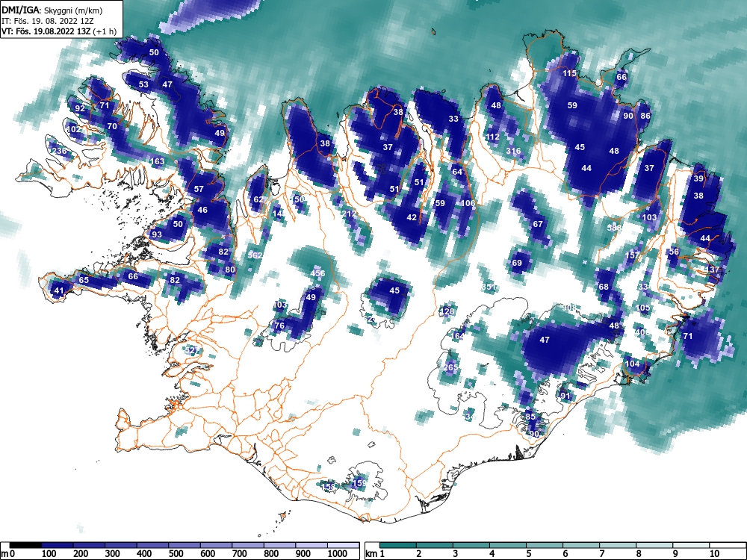Click the visibility value 69 on the map
The width and height of the screenshot is (747, 560).
[517, 263]
